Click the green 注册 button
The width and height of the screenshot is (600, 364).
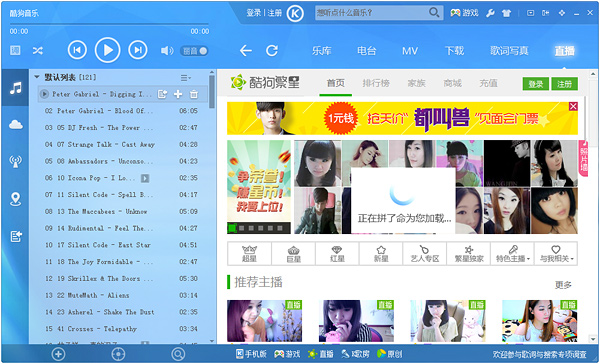click(x=564, y=84)
